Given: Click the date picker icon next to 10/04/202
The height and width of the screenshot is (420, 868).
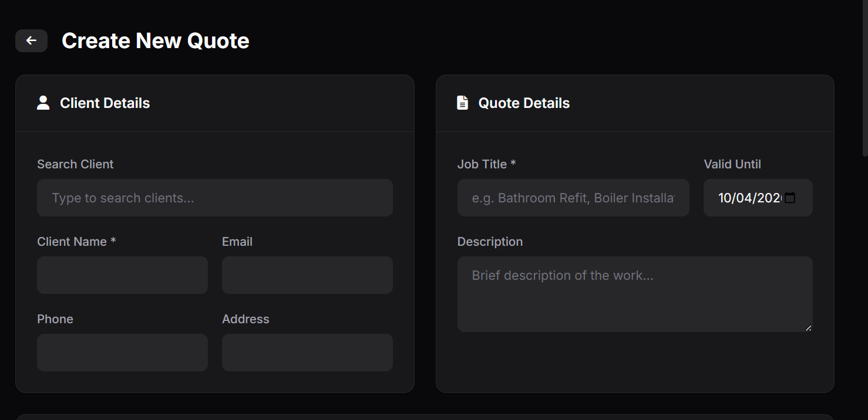Looking at the screenshot, I should click(x=790, y=198).
